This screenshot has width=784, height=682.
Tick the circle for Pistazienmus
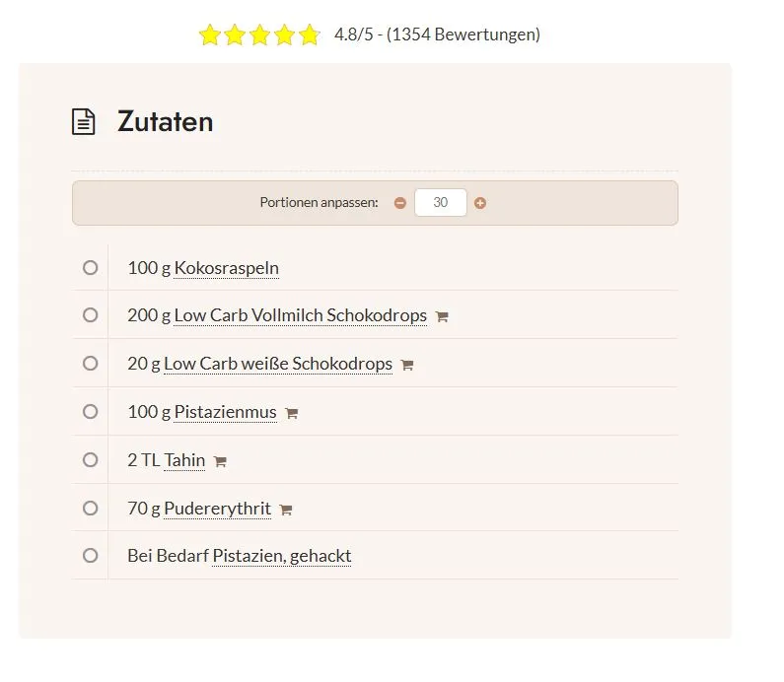(x=91, y=411)
